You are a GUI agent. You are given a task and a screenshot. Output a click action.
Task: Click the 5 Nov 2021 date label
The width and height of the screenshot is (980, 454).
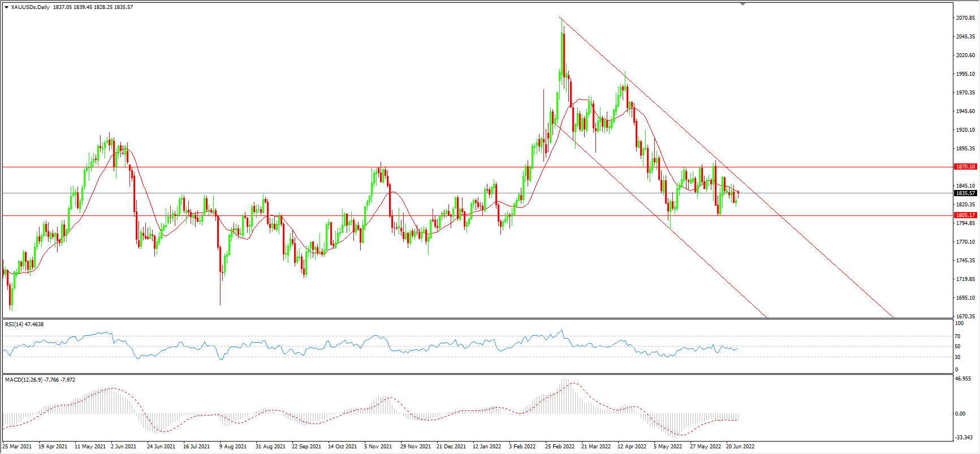[378, 447]
